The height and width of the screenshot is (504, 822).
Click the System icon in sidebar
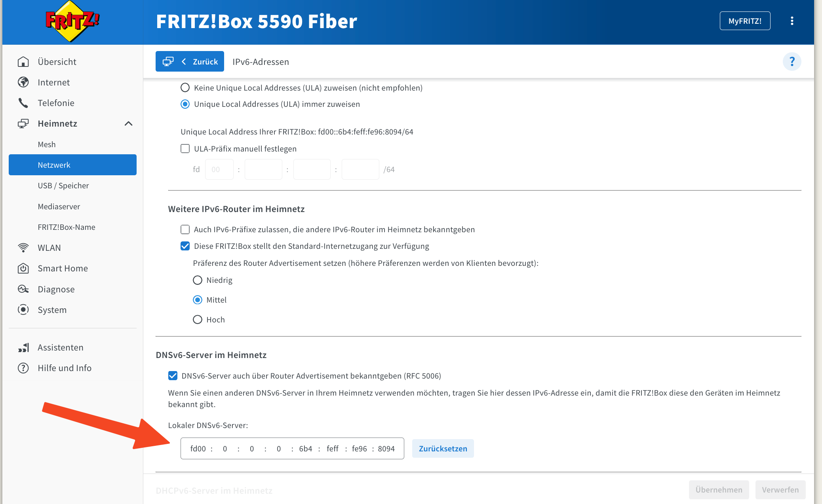[23, 310]
